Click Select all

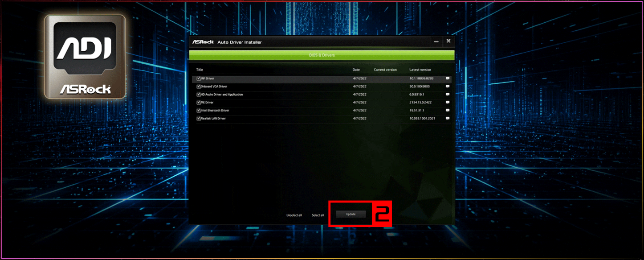tap(318, 215)
